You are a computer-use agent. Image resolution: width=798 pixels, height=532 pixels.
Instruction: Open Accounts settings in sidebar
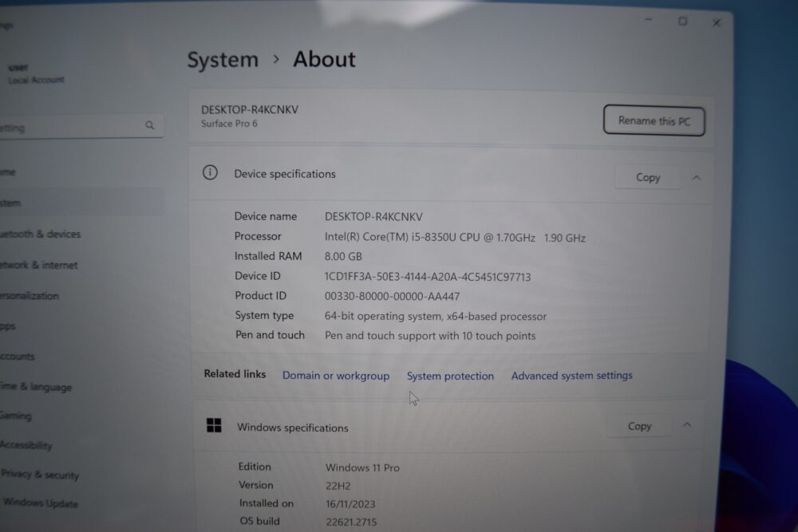click(18, 357)
